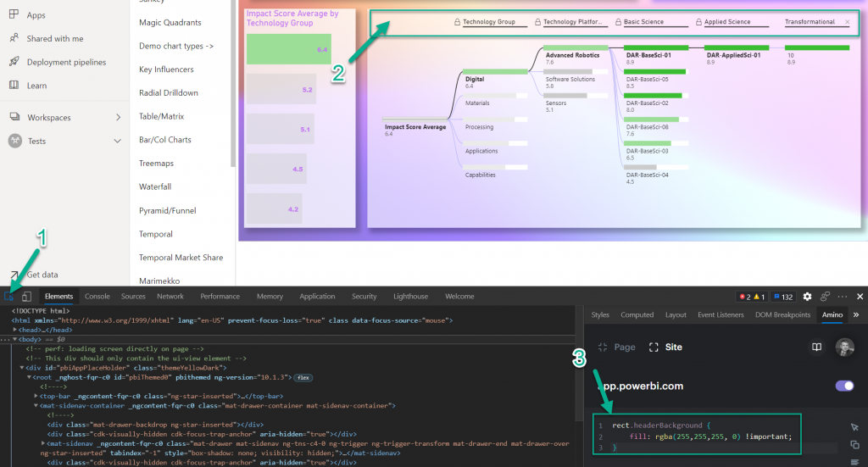Screen dimensions: 868x467
Task: Click the Workspaces icon
Action: tap(14, 117)
